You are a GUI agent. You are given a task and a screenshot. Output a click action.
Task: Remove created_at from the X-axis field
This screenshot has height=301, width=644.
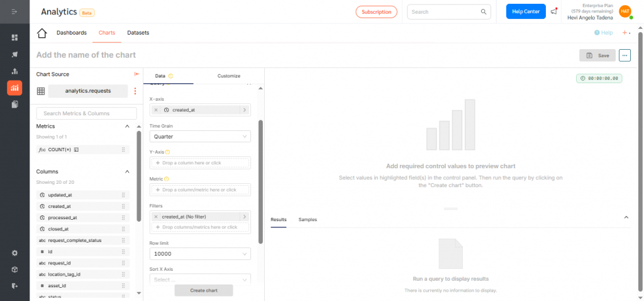click(x=156, y=110)
